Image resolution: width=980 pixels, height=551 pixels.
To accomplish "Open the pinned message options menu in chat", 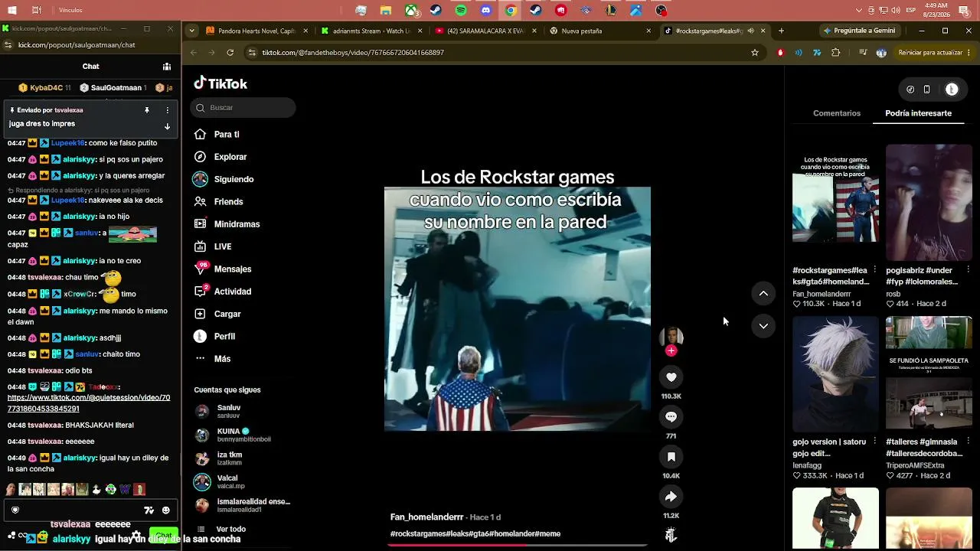I will (x=167, y=110).
